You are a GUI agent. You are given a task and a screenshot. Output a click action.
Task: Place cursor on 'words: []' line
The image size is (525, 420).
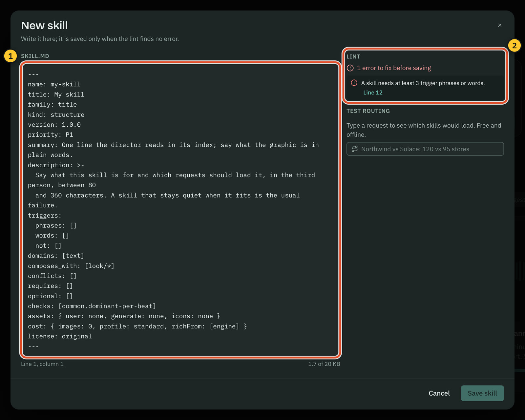pos(52,236)
